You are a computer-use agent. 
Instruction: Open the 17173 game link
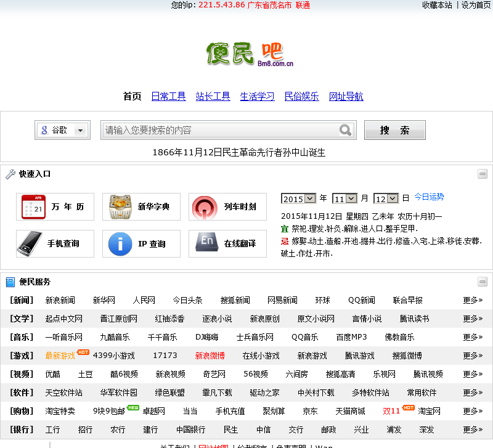(x=165, y=356)
